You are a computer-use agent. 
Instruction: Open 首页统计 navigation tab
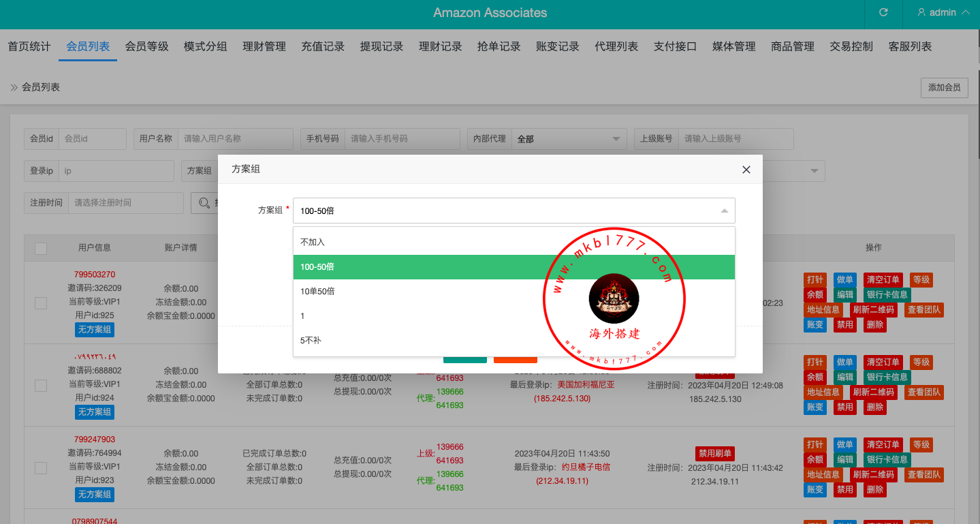coord(29,46)
